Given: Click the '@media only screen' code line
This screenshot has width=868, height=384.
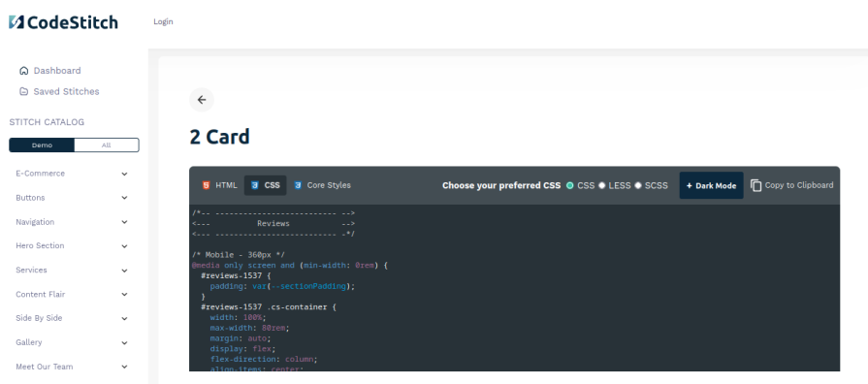Looking at the screenshot, I should pyautogui.click(x=290, y=265).
